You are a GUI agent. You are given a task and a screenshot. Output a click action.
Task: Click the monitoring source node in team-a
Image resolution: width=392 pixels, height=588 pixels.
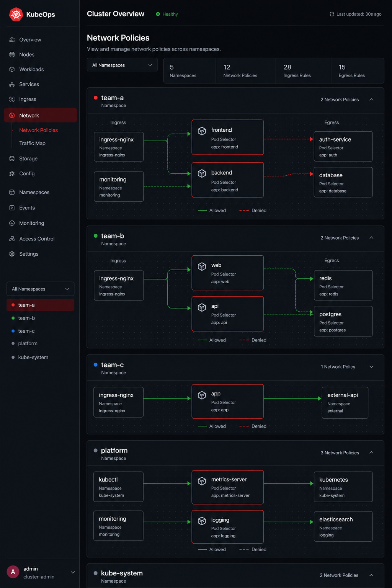pos(119,186)
